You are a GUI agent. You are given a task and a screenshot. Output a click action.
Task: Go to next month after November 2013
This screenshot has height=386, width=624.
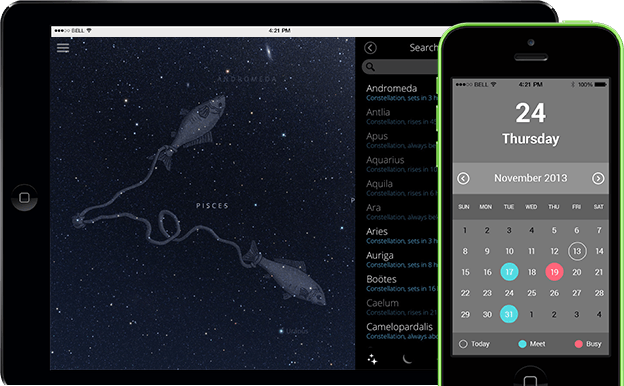(x=598, y=178)
